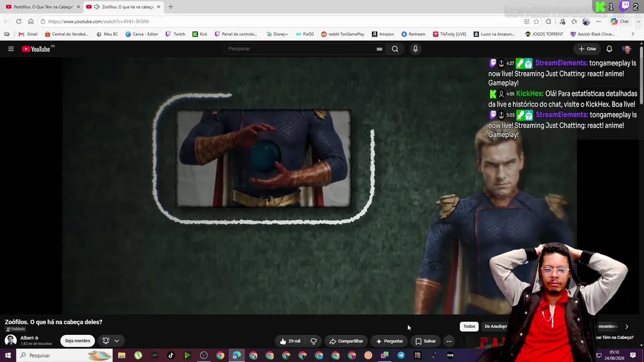Open the on-screen keyboard icon in search box
This screenshot has width=644, height=362.
tap(379, 49)
